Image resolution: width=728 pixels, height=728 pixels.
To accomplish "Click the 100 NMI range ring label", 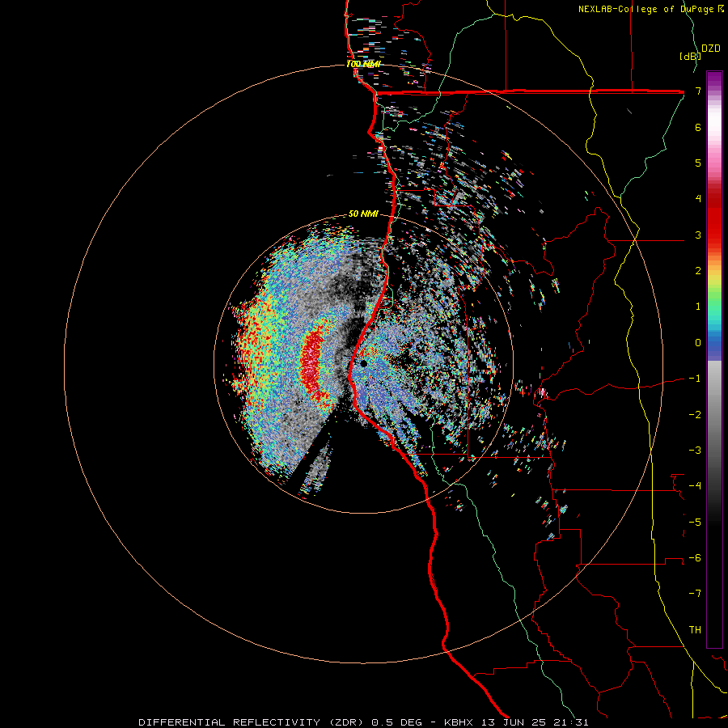I will [x=363, y=64].
